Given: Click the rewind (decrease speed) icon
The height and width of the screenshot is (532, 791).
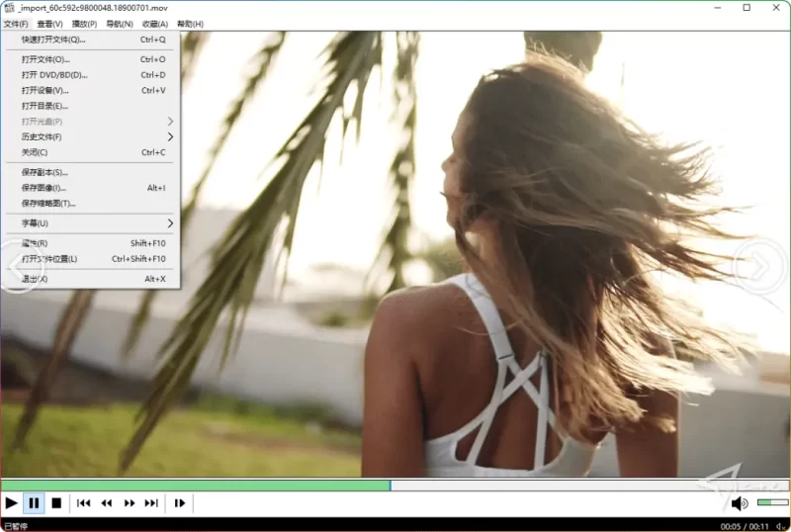Looking at the screenshot, I should coord(107,503).
